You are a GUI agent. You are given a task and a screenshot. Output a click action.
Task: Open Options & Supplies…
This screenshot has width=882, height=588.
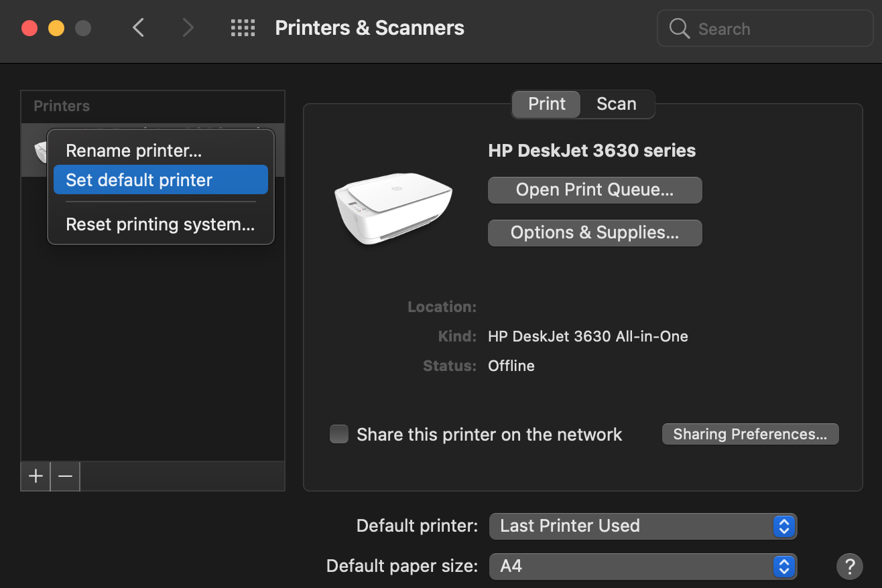(595, 233)
